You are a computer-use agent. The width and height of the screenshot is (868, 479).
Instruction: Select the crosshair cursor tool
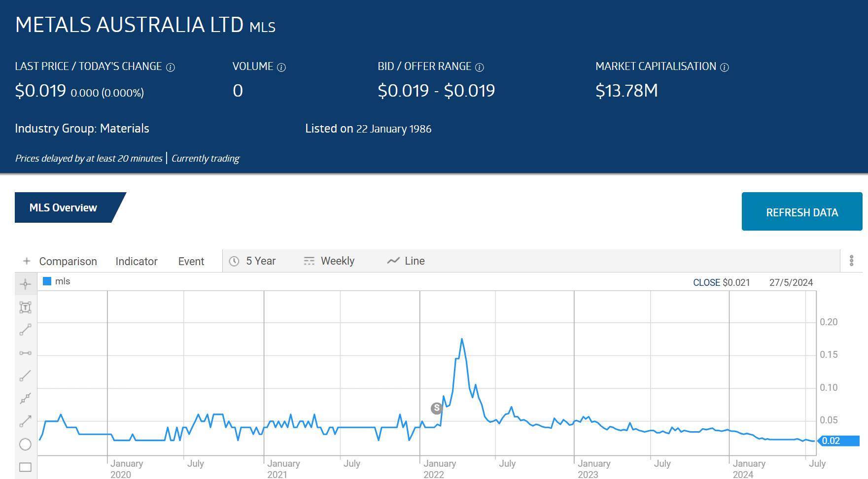coord(25,284)
